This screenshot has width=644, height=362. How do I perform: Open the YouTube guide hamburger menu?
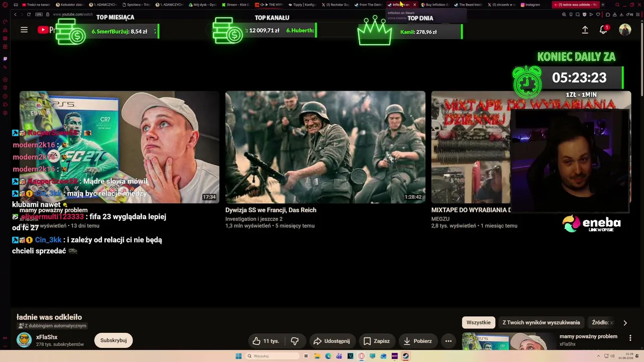click(24, 30)
